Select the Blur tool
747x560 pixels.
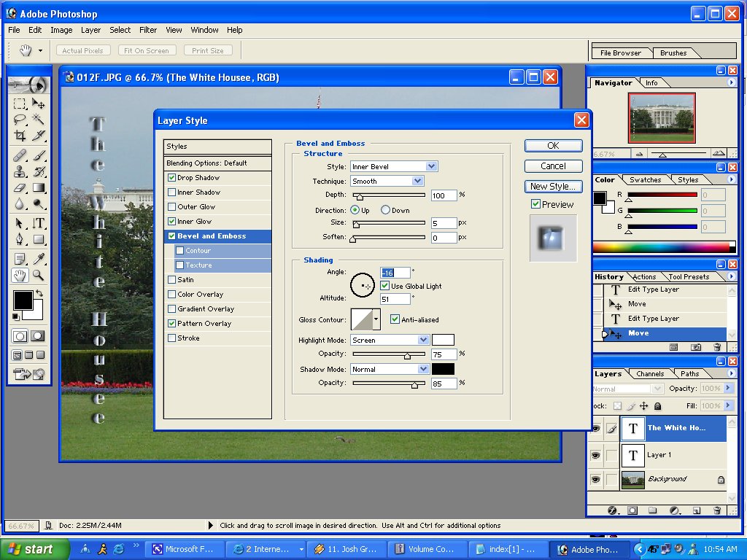point(20,204)
